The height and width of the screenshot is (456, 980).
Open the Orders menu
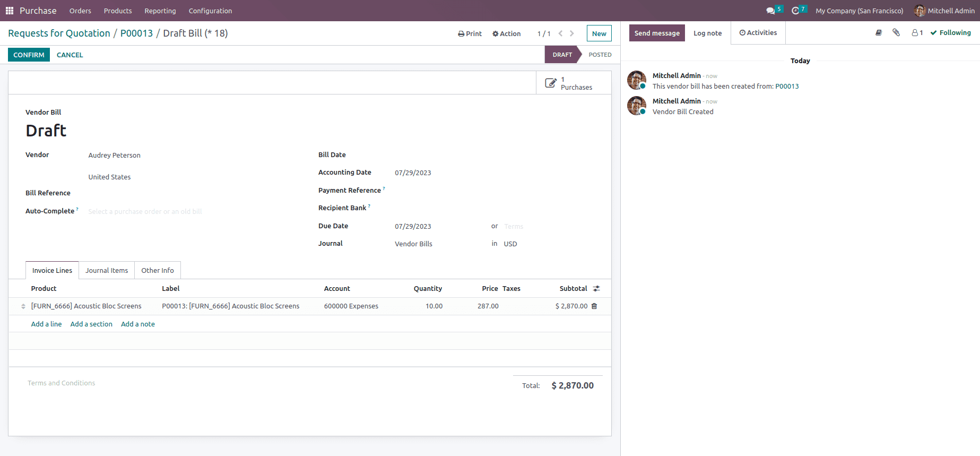[80, 11]
